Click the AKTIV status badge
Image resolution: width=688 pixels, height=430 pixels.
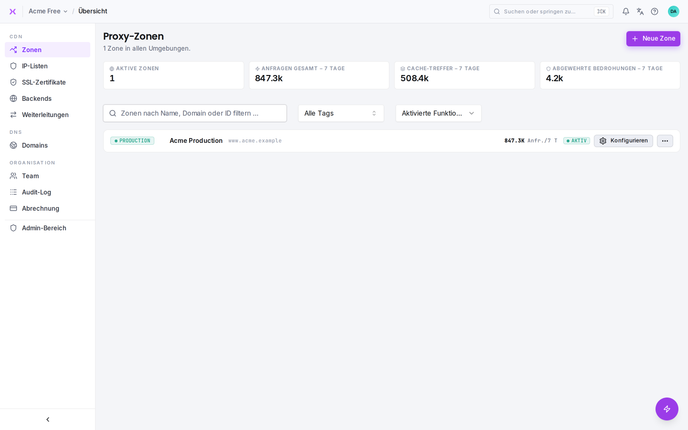577,141
